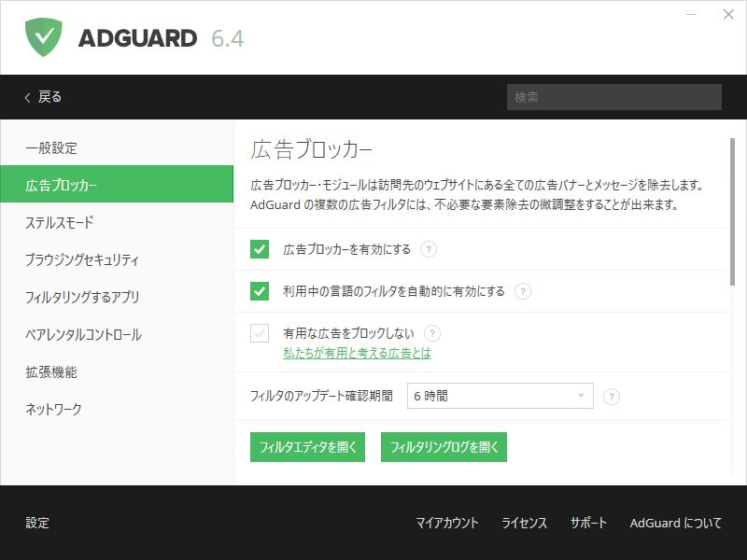Viewport: 747px width, 560px height.
Task: Toggle 利用中の言語のフィルタを自動的に有効にする checkbox
Action: [x=260, y=291]
